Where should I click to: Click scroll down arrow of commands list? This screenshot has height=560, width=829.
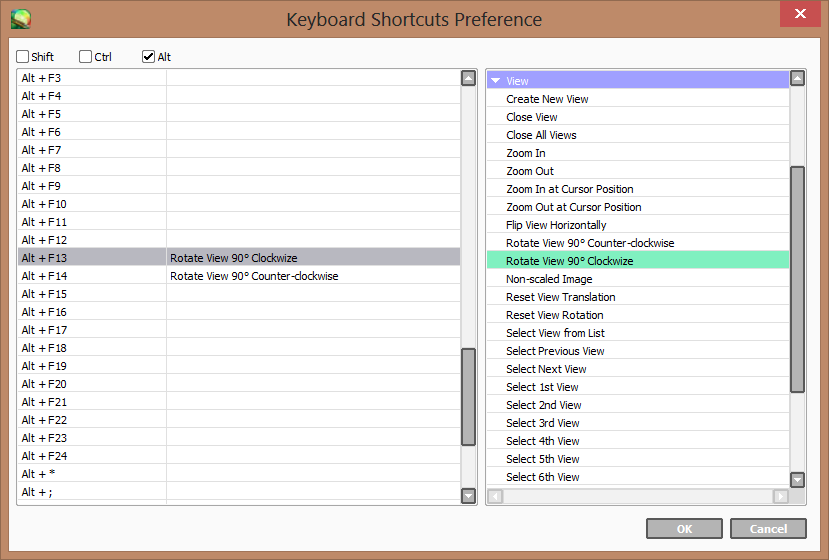point(797,479)
